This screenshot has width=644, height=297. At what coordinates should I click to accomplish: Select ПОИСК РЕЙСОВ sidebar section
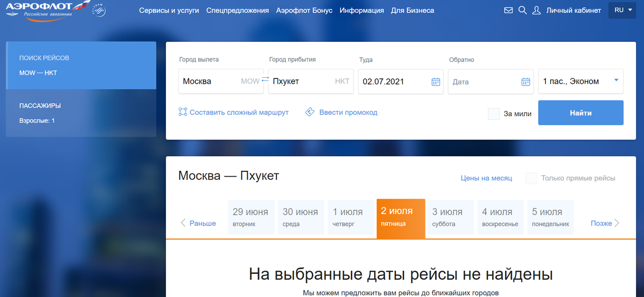pyautogui.click(x=81, y=65)
